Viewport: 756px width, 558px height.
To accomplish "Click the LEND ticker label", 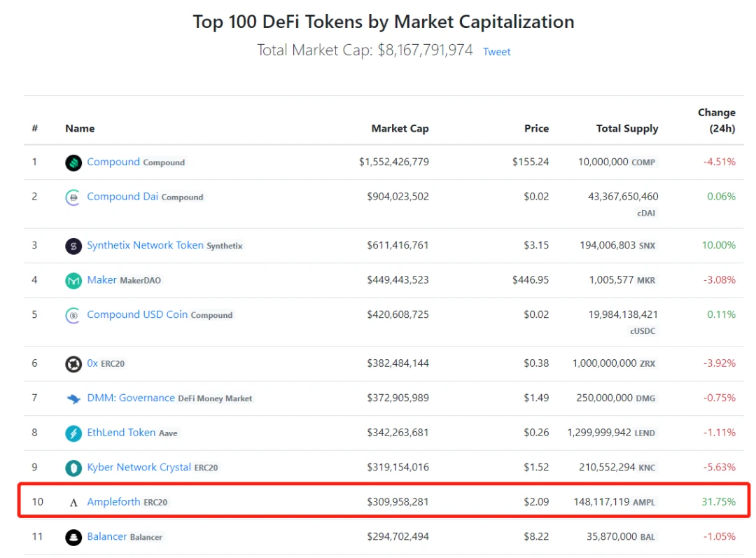I will pyautogui.click(x=645, y=433).
